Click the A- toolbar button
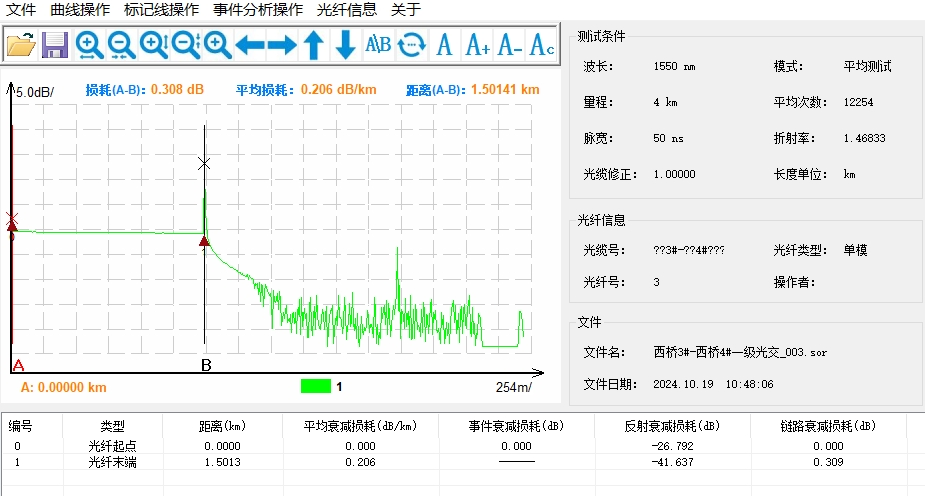 510,44
